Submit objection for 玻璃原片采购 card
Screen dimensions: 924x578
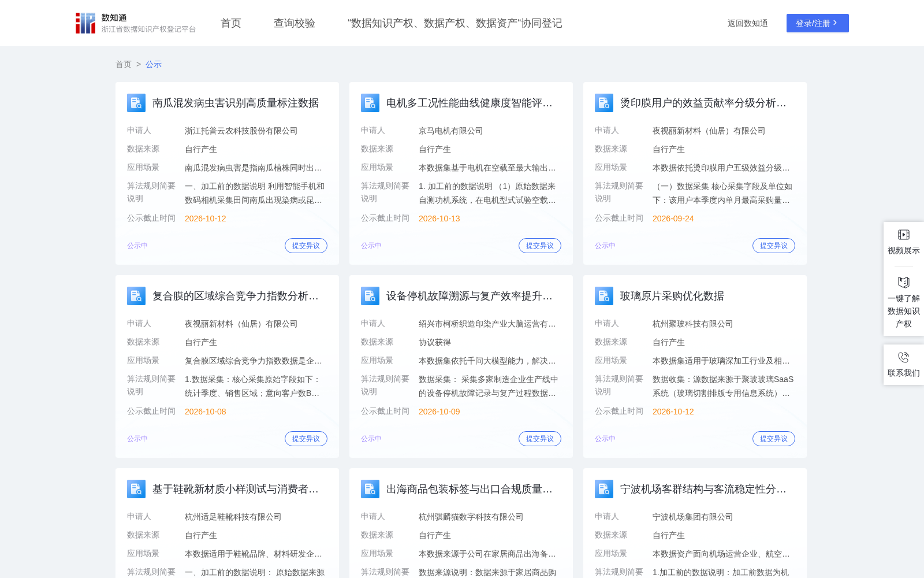tap(774, 439)
